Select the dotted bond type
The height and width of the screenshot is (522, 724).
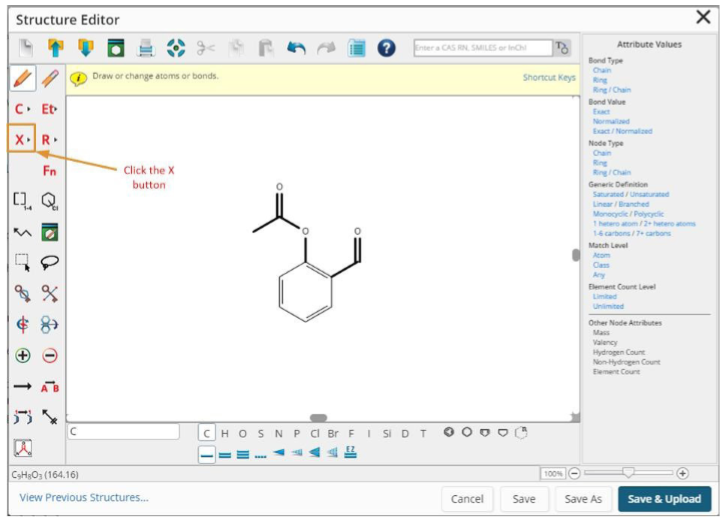point(260,456)
